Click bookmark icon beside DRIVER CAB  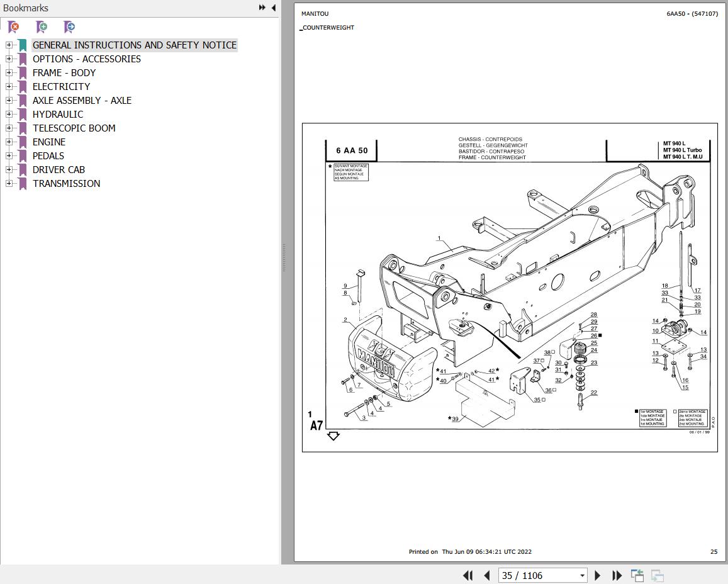click(23, 170)
